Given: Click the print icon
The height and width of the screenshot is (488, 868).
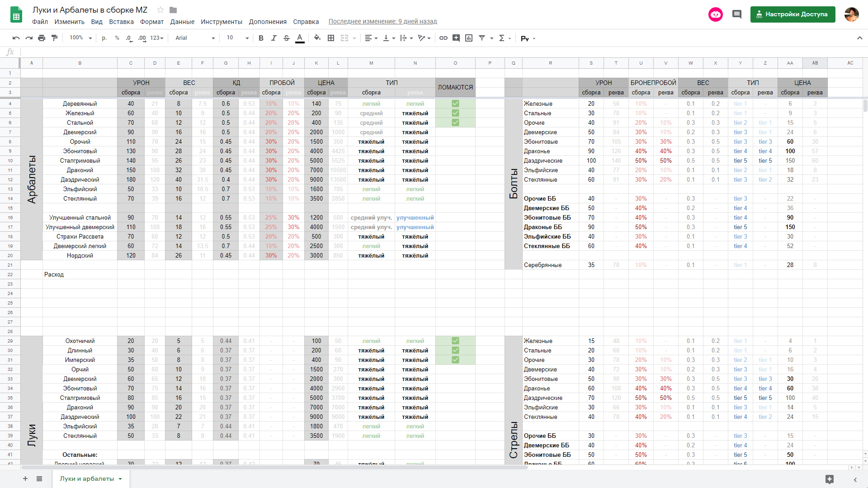Looking at the screenshot, I should click(x=42, y=38).
